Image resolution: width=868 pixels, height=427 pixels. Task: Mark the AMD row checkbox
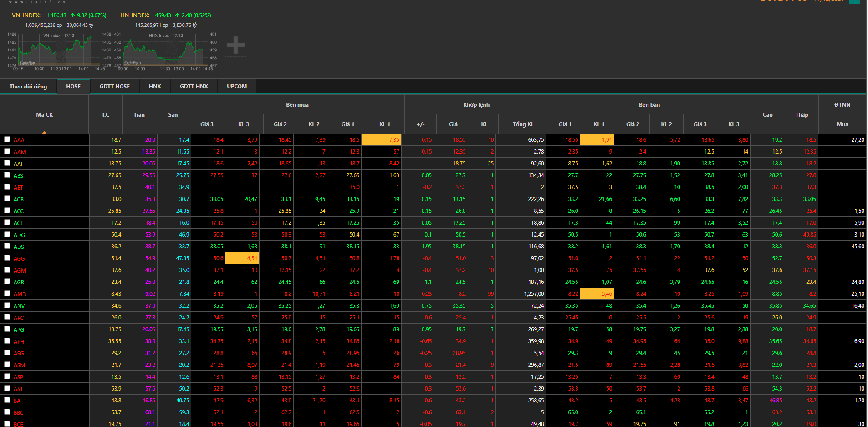tap(7, 293)
